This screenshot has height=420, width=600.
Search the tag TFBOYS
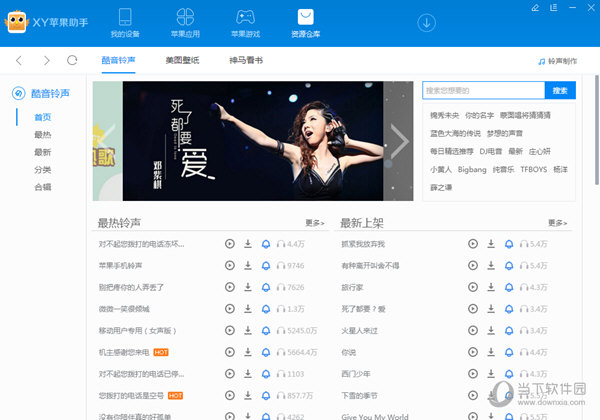coord(533,169)
